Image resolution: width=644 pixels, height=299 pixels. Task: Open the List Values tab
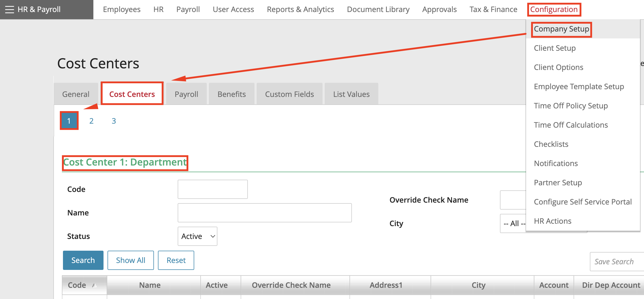pyautogui.click(x=351, y=94)
